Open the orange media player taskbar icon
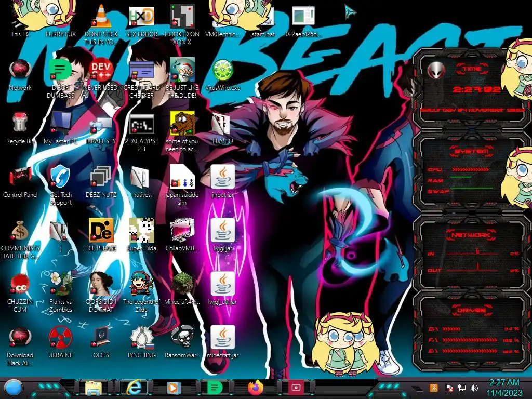 coord(174,388)
